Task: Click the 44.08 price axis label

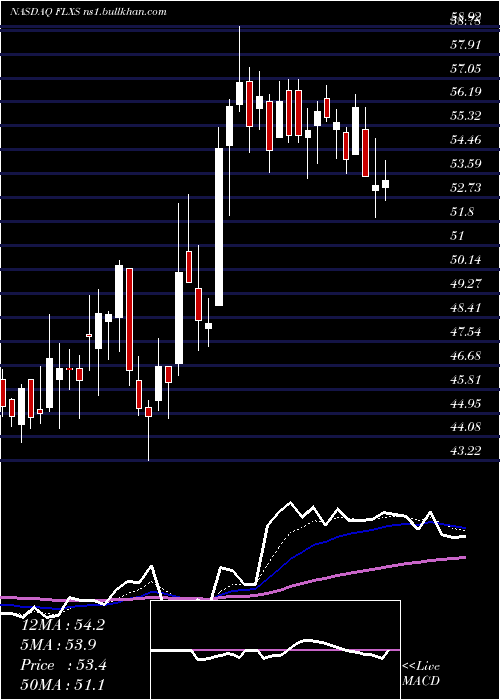Action: (466, 427)
